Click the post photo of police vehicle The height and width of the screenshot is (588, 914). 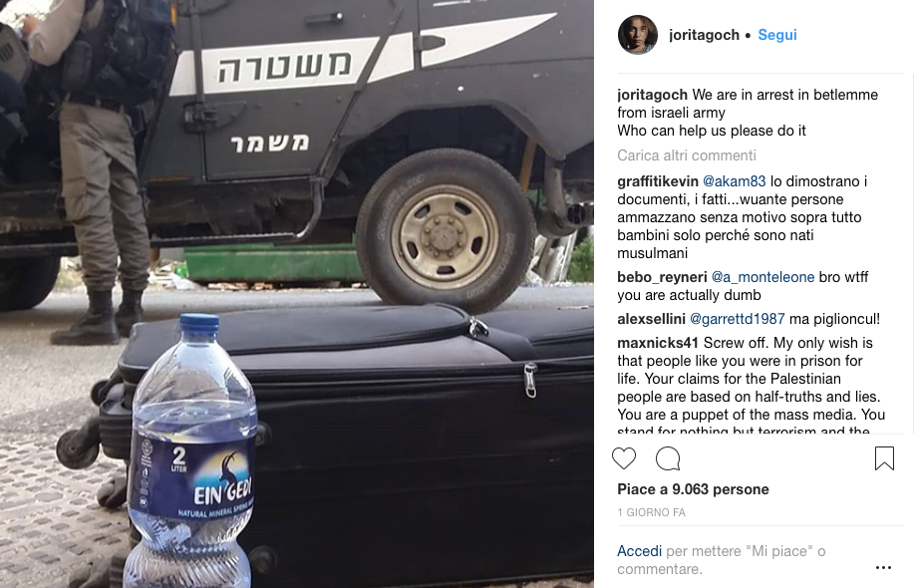point(297,294)
